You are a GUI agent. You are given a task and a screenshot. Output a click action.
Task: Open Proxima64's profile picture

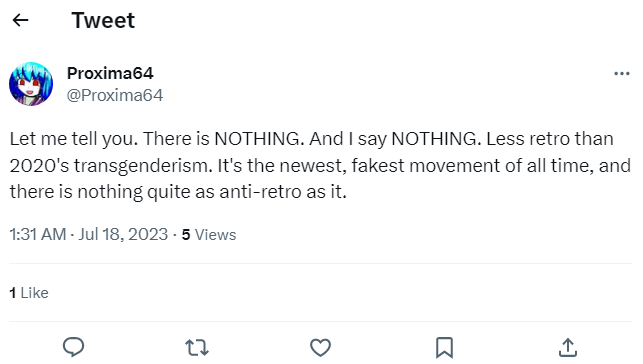[31, 84]
